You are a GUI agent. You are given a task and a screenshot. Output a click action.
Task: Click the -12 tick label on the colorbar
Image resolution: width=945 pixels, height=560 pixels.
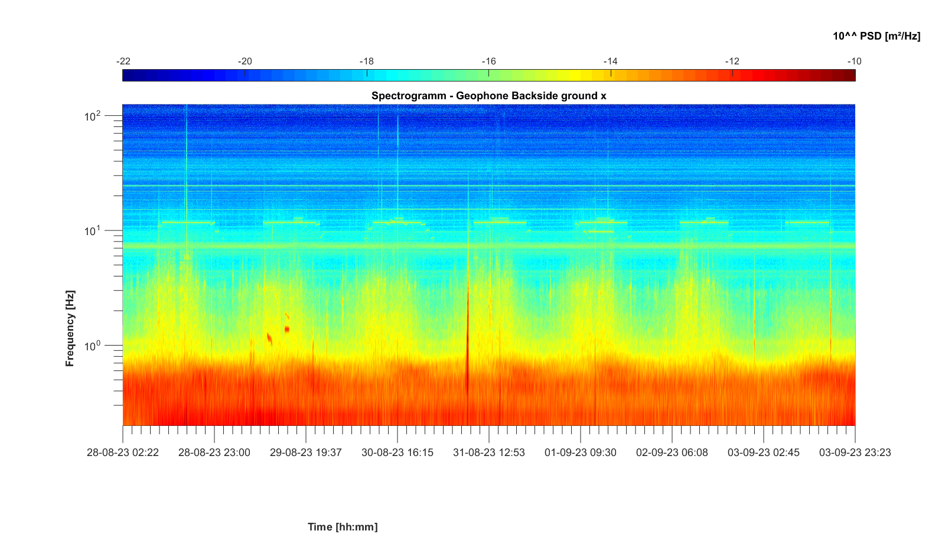tap(732, 61)
